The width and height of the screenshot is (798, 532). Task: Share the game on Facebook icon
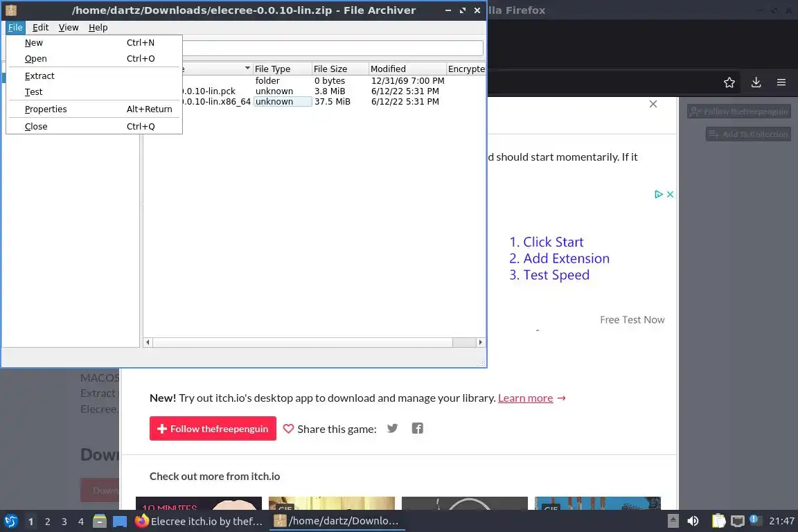[417, 428]
